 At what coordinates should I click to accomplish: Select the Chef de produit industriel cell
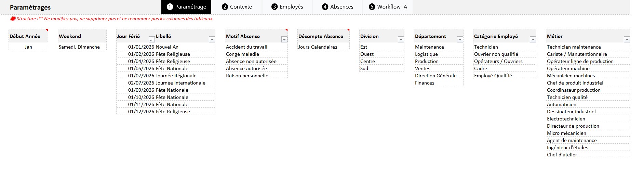pyautogui.click(x=588, y=83)
